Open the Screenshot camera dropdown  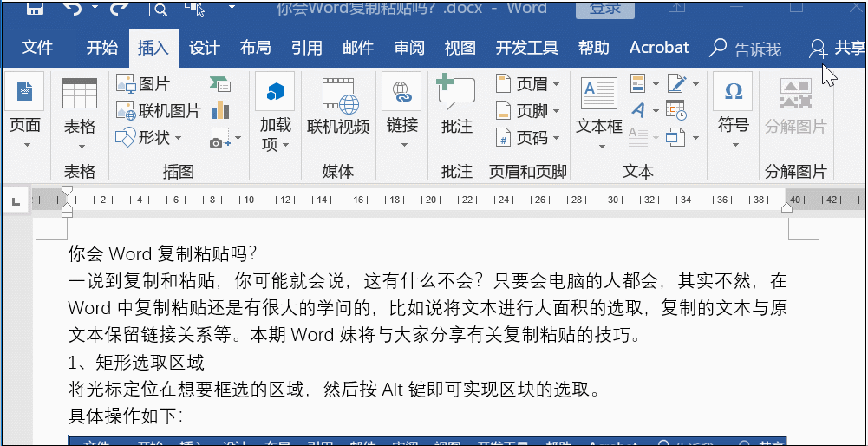(x=225, y=137)
